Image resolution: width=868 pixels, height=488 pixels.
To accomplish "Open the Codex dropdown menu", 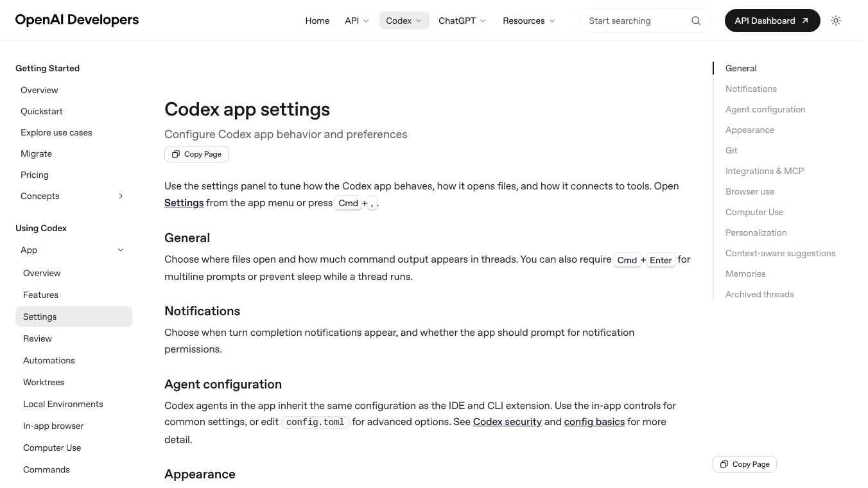I will tap(404, 21).
